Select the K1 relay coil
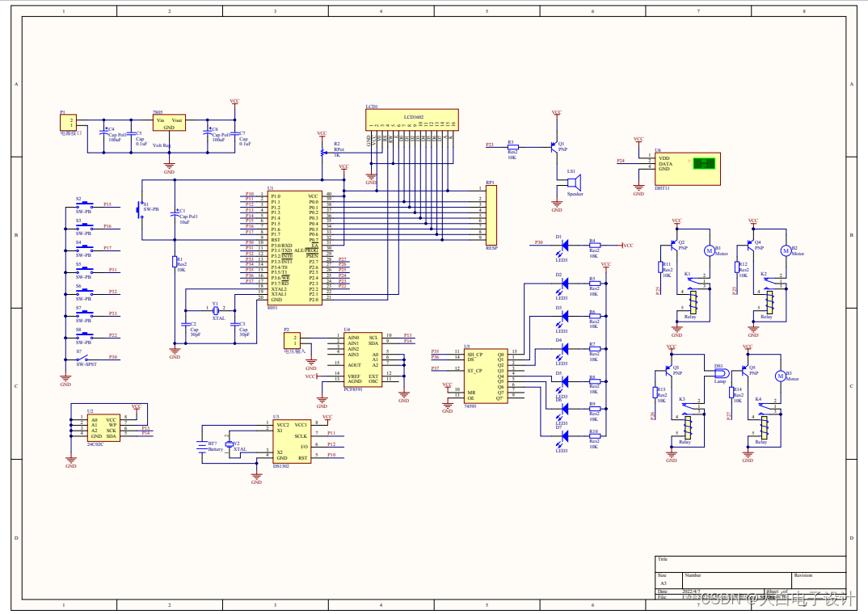 [x=693, y=303]
